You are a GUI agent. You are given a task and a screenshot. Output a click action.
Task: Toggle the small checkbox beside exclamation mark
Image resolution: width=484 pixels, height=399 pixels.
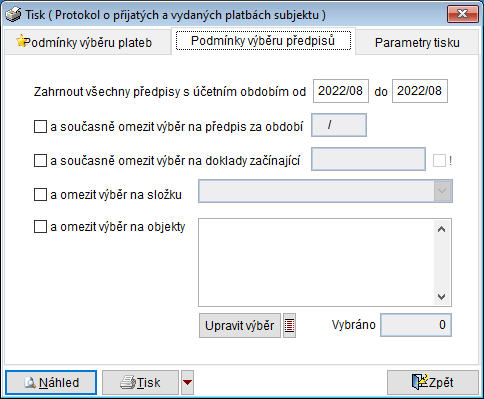pyautogui.click(x=439, y=161)
